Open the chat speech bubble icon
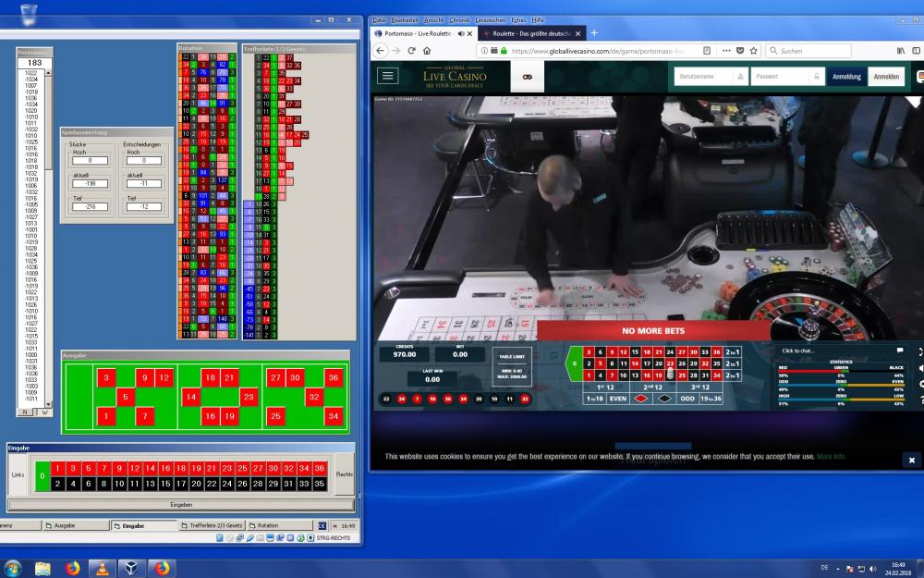The height and width of the screenshot is (578, 924). tap(900, 350)
